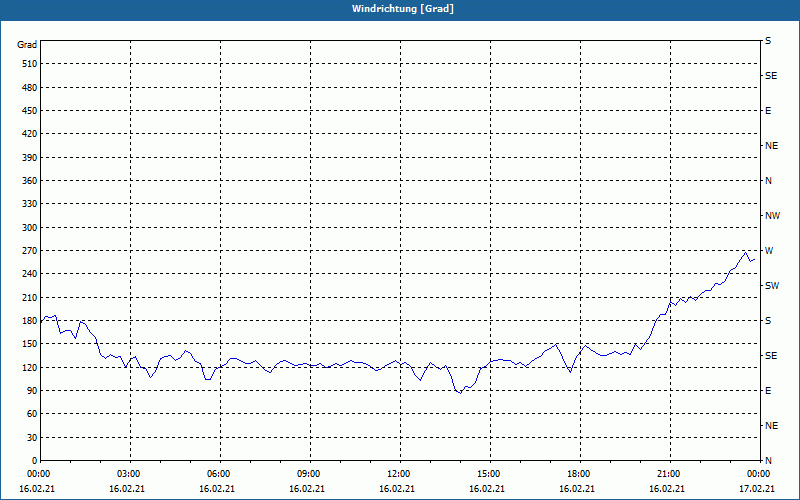Select the E compass label beside 90 gridline
The width and height of the screenshot is (800, 500).
(x=768, y=391)
